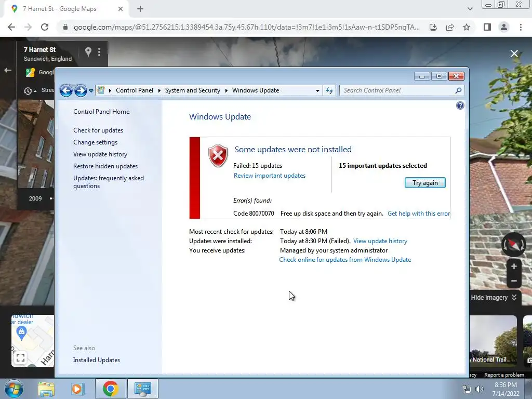Zoom in Street View with plus button
The width and height of the screenshot is (532, 399).
[x=514, y=267]
